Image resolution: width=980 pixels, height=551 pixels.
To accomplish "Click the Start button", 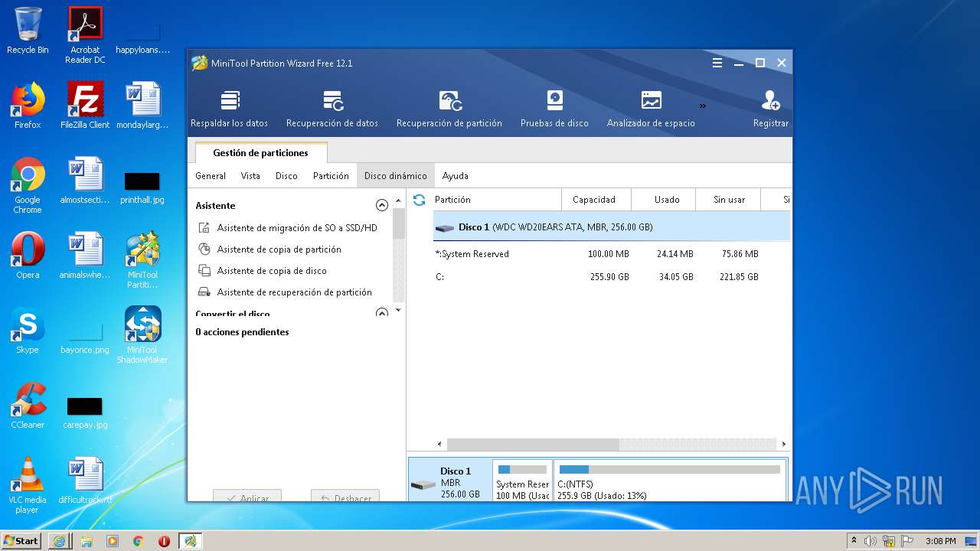I will (x=21, y=540).
